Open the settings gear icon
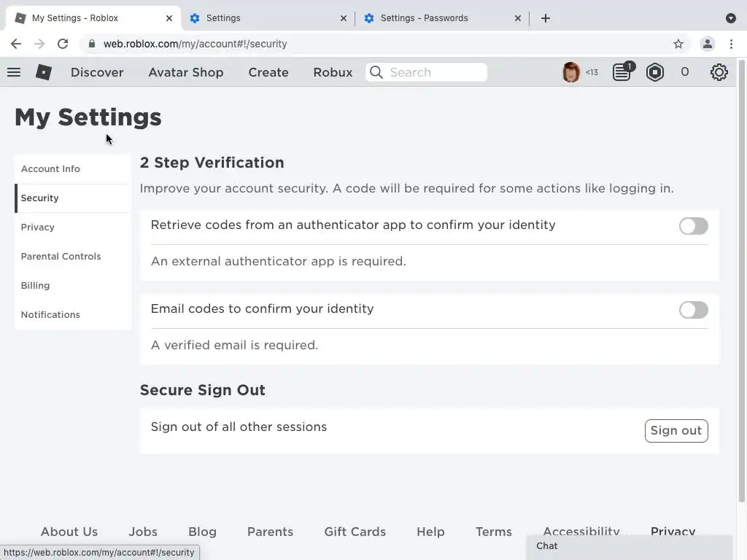Viewport: 747px width, 560px height. coord(719,72)
